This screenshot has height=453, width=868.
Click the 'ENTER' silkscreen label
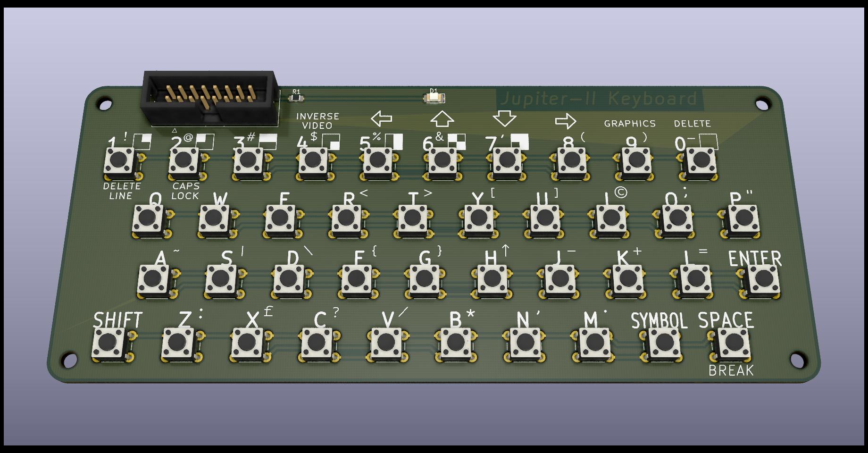(755, 259)
